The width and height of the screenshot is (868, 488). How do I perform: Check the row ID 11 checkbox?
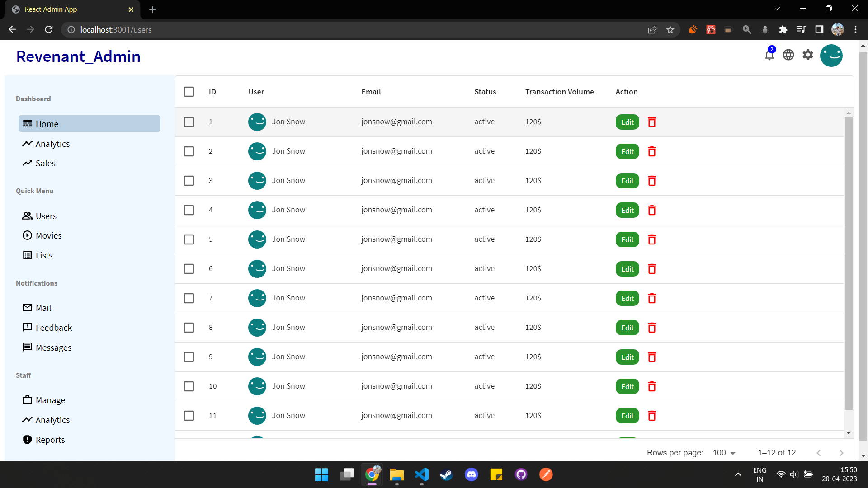pyautogui.click(x=189, y=416)
